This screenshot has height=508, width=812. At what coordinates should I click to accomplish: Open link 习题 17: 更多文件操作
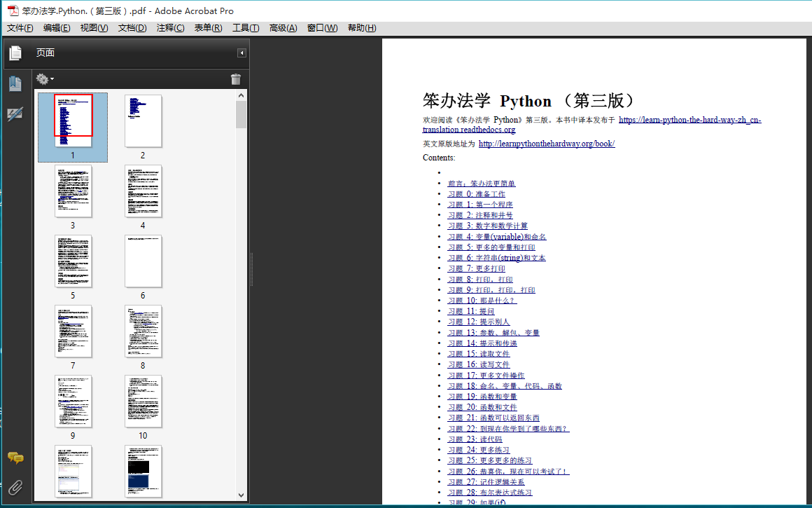[486, 376]
